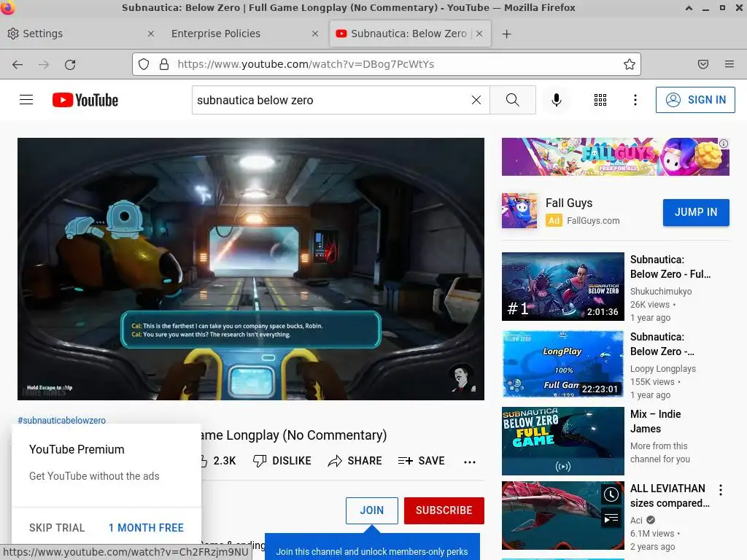747x560 pixels.
Task: Open options menu for Leviathan video
Action: click(x=720, y=489)
